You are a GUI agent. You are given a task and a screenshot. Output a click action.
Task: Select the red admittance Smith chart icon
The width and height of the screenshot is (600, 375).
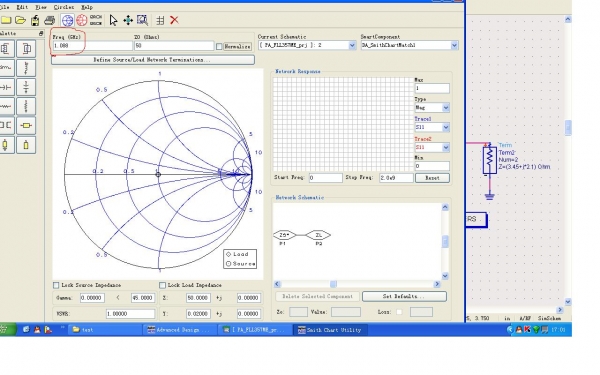coord(82,20)
